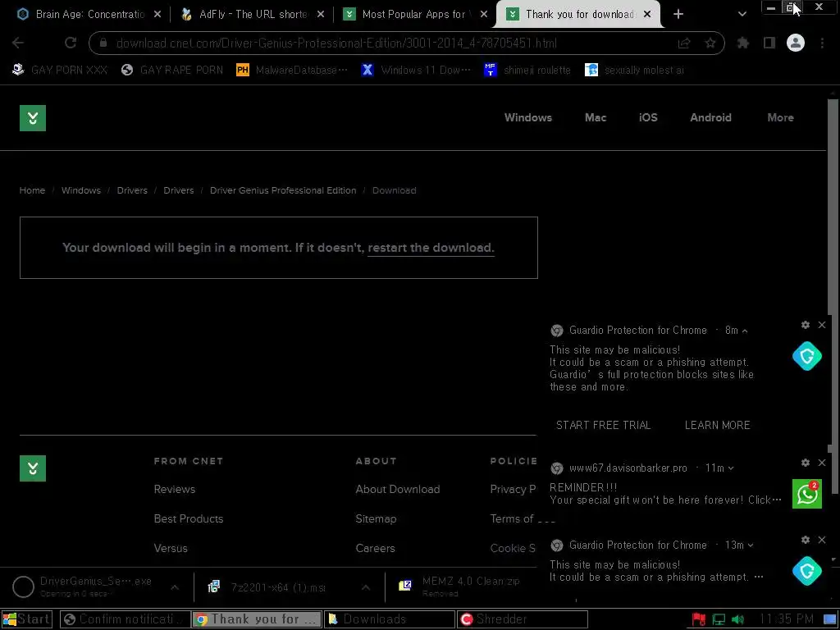Open the Extensions puzzle icon
The height and width of the screenshot is (630, 840).
click(743, 43)
